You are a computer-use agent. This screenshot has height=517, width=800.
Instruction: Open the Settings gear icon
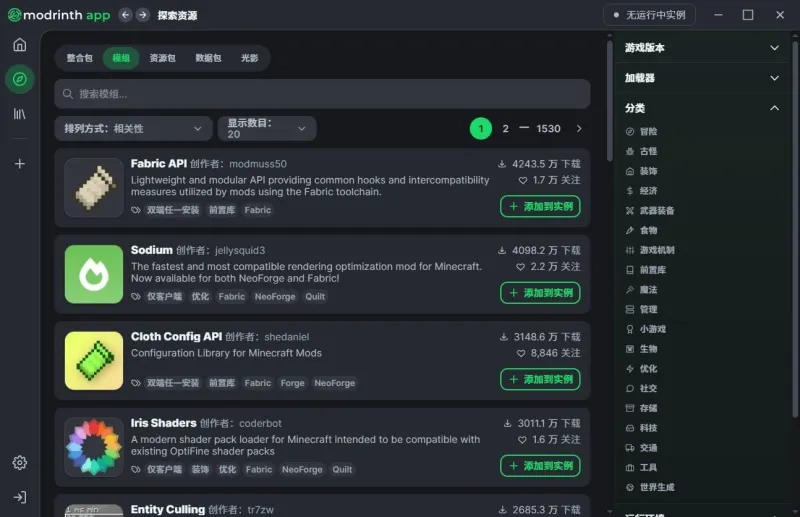[x=19, y=463]
